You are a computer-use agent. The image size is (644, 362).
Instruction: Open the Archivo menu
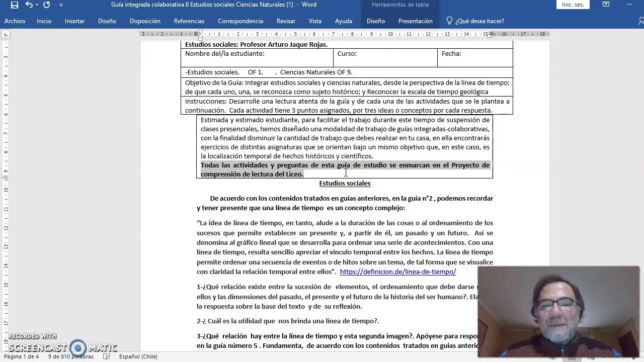pos(15,21)
